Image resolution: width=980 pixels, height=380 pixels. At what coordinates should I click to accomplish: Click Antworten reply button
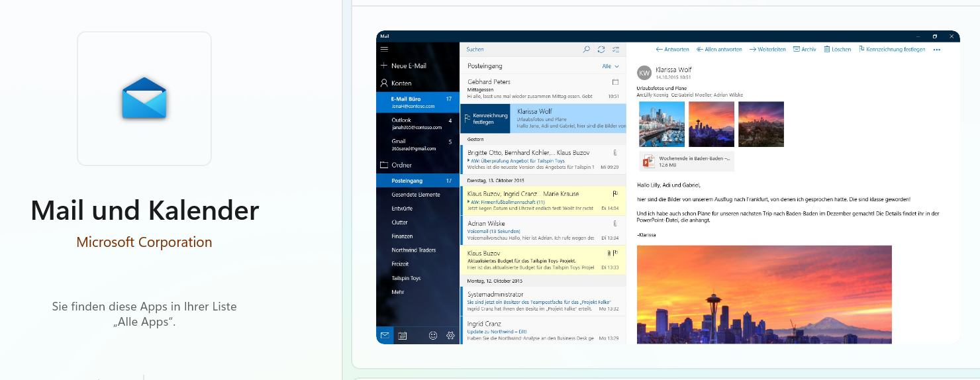(672, 50)
